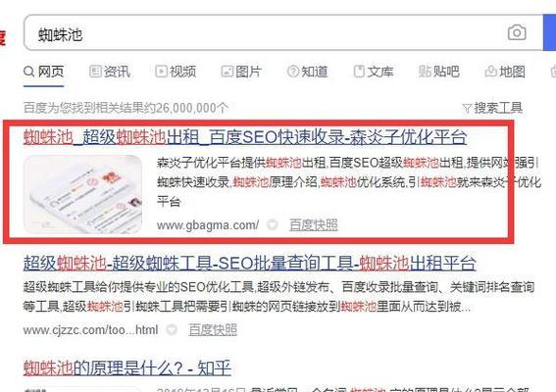Switch to the 资讯 tab
The width and height of the screenshot is (556, 392).
(110, 72)
